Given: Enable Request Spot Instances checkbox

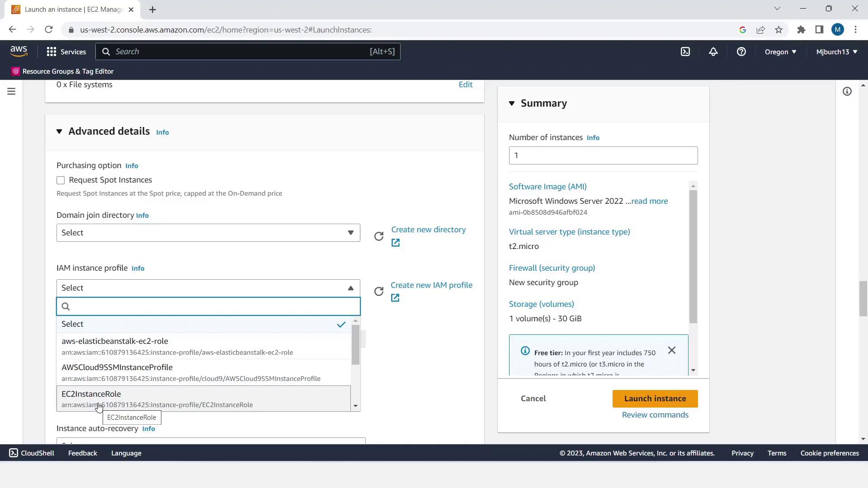Looking at the screenshot, I should (61, 180).
